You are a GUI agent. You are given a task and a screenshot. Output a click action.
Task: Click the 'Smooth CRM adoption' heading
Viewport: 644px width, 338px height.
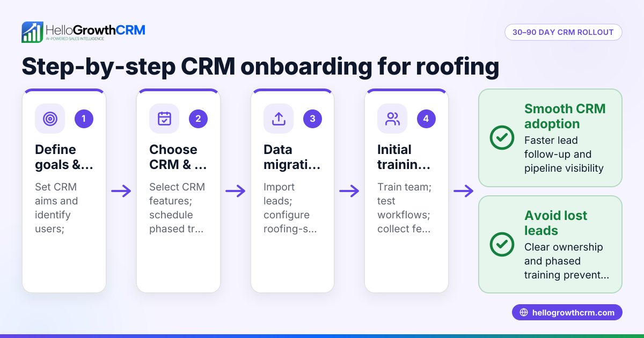pos(565,116)
